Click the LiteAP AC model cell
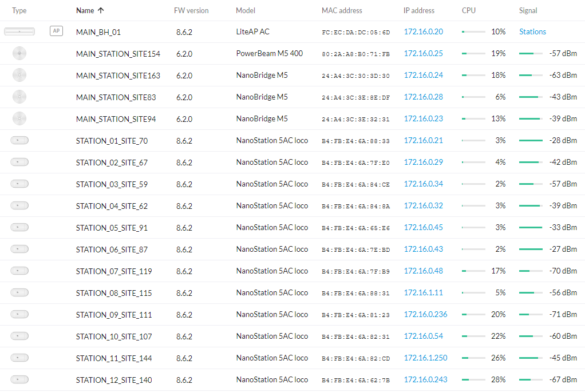Screen dimensions: 585x392 click(252, 31)
